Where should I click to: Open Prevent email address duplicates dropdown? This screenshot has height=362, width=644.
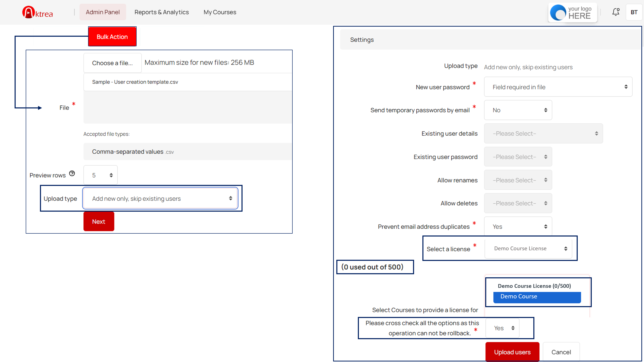point(518,226)
